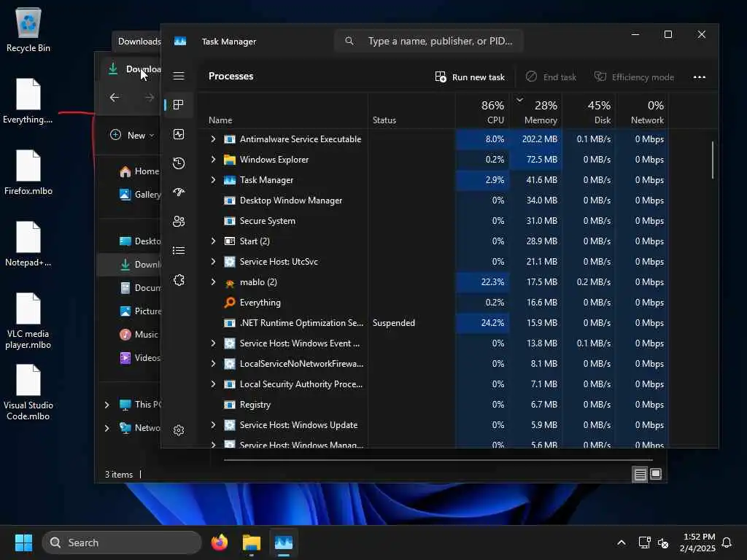This screenshot has width=747, height=560.
Task: Open Details list icon in sidebar
Action: tap(179, 251)
